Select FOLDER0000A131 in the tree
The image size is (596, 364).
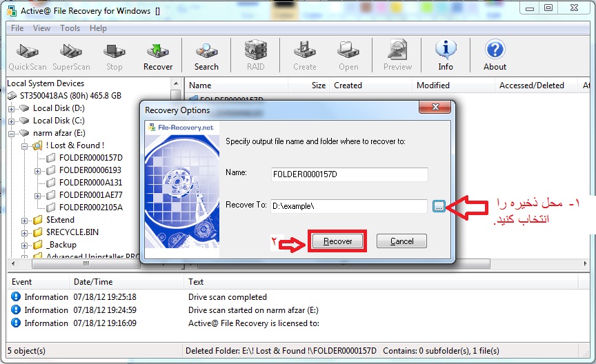pos(90,183)
